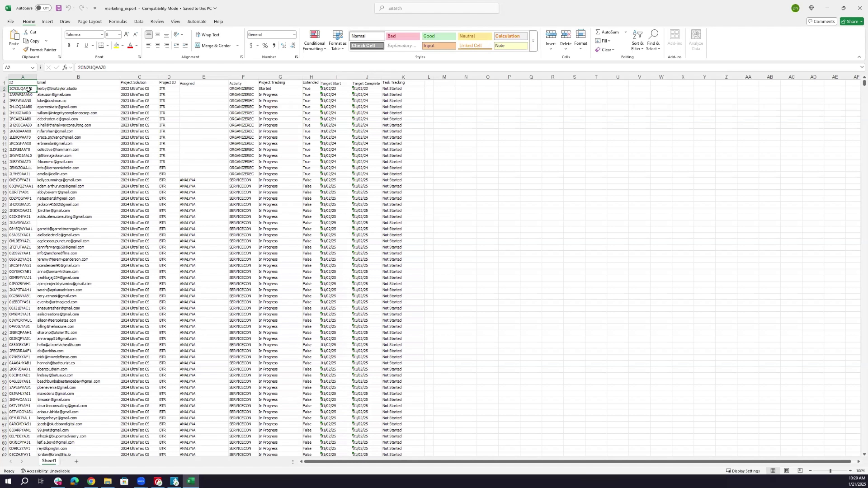Toggle Wrap Text option

(208, 35)
